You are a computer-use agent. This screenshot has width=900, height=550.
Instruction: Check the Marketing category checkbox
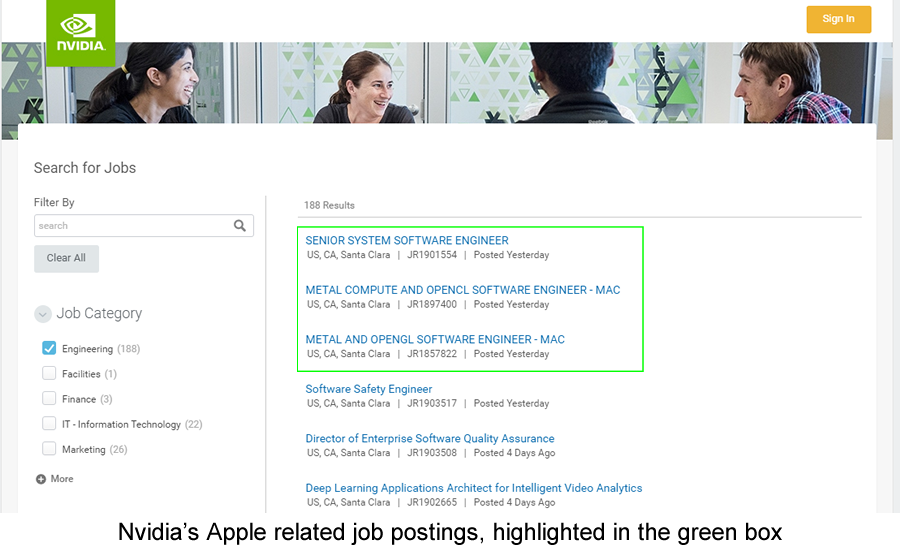(x=49, y=448)
